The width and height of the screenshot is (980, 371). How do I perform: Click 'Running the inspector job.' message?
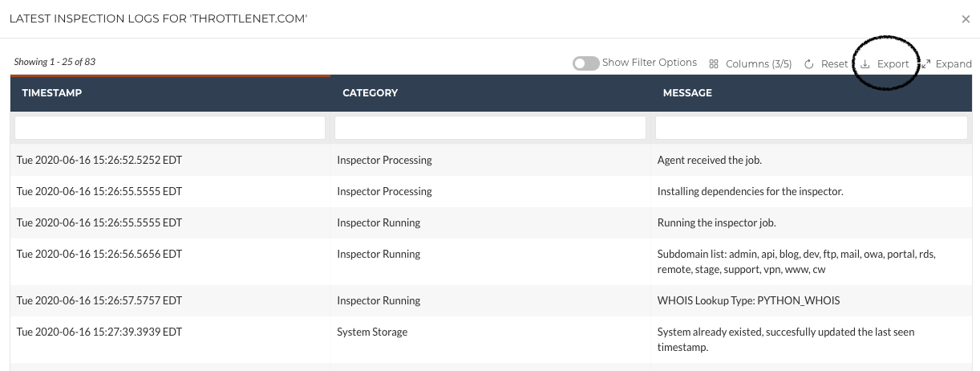pyautogui.click(x=716, y=222)
